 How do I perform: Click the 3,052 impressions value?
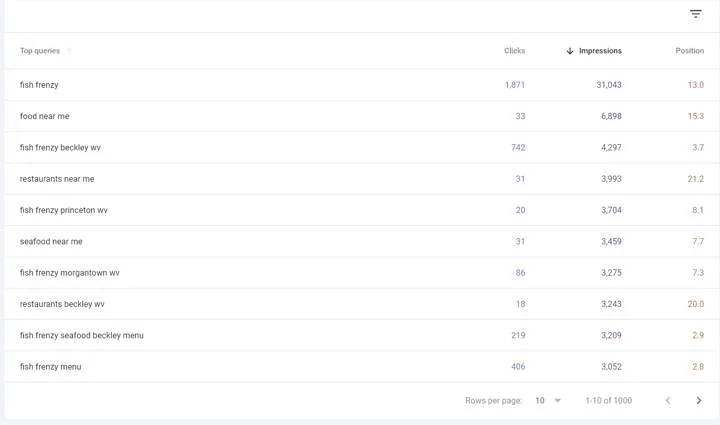611,367
